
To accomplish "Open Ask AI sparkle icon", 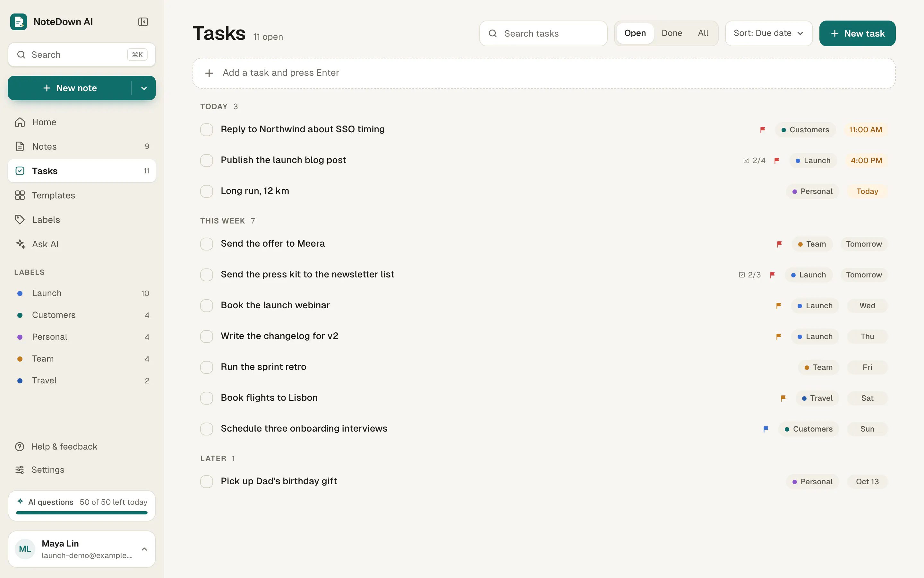I will [x=20, y=244].
